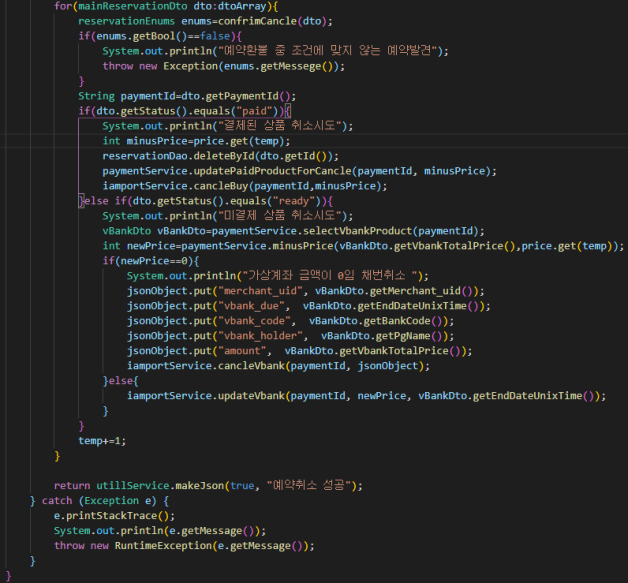This screenshot has width=628, height=583.
Task: Click the jsonObject.put "vbank_holder" line
Action: tap(290, 336)
